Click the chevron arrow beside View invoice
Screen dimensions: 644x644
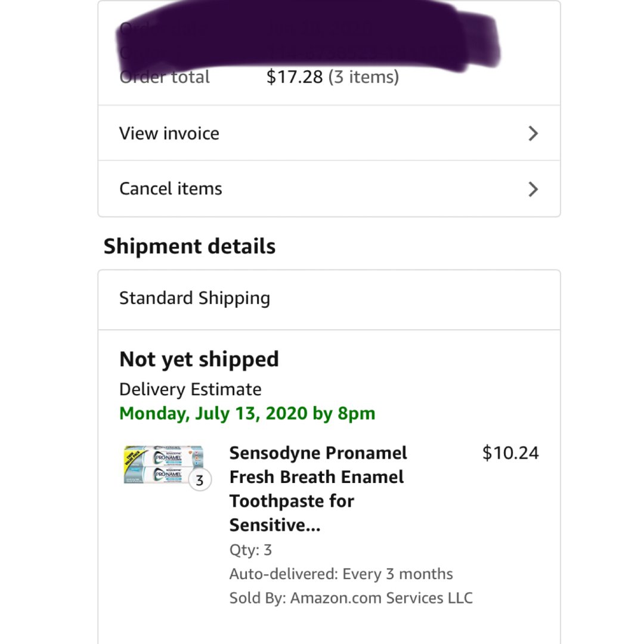click(x=533, y=134)
